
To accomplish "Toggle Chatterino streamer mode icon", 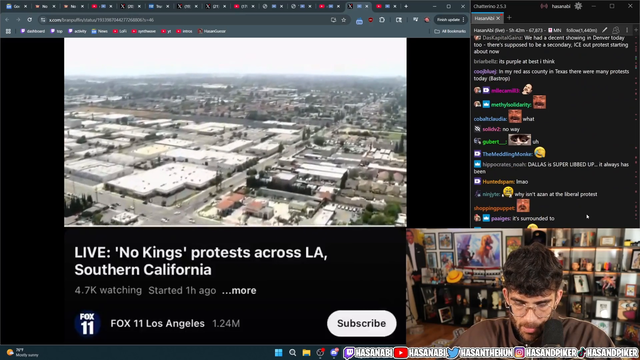I will point(544,6).
